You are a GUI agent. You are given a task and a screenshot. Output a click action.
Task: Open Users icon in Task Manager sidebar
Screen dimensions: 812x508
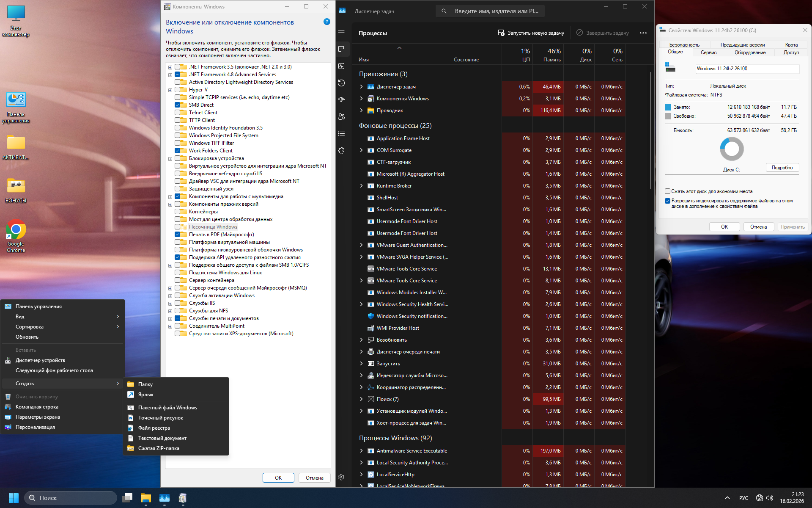point(341,117)
